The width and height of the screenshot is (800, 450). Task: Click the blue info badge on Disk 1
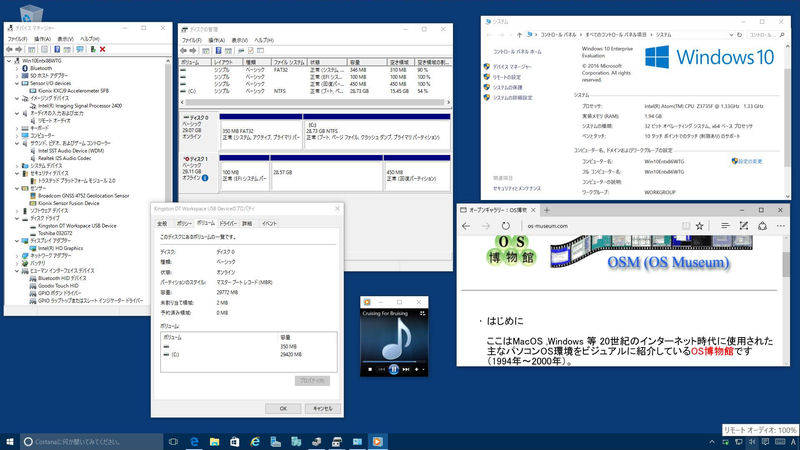click(205, 178)
